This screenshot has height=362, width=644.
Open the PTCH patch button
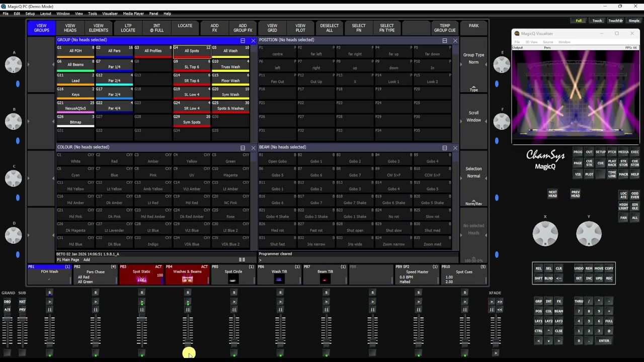click(612, 152)
